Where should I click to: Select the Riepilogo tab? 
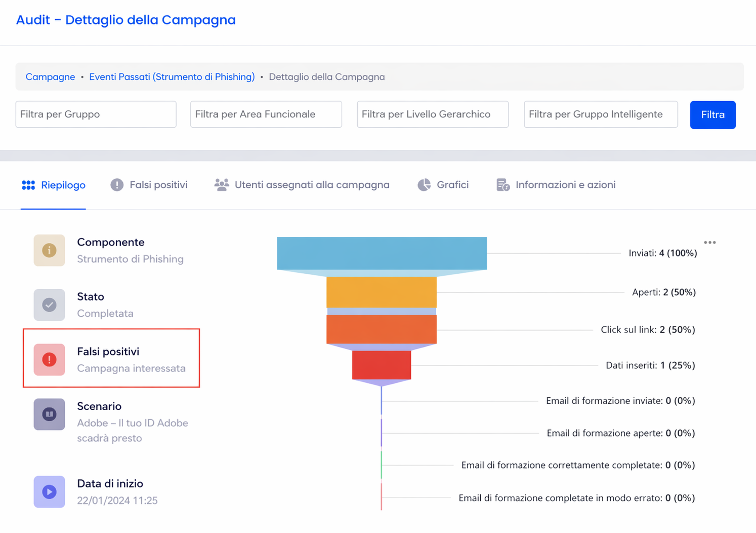click(x=53, y=185)
